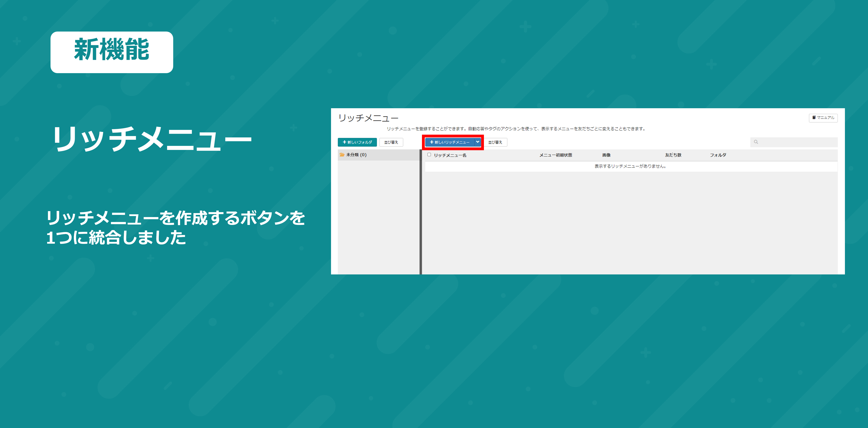Click the 新しいフォルダ button

[357, 142]
